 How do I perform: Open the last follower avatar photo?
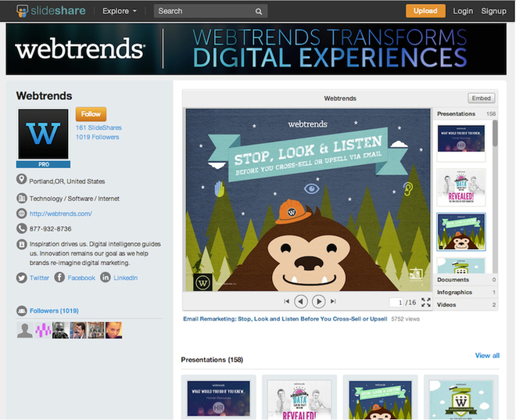tap(113, 330)
